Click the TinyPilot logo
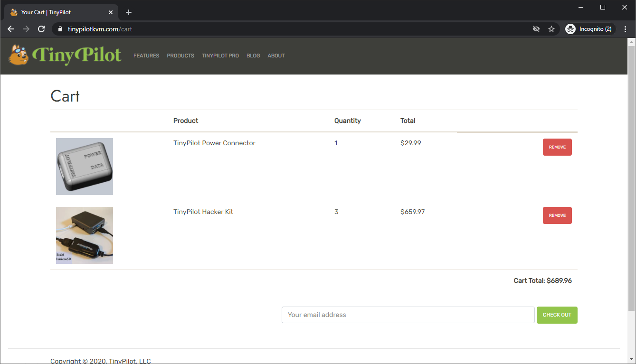The width and height of the screenshot is (636, 364). tap(65, 56)
